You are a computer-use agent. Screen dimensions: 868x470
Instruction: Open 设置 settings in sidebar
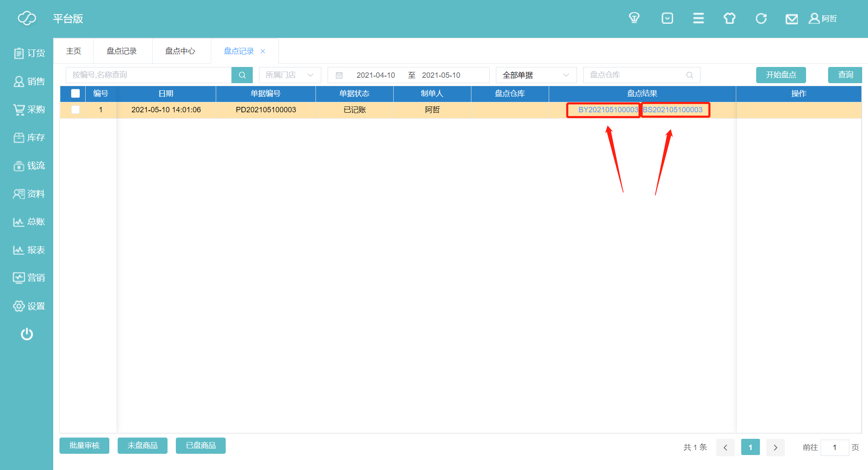tap(29, 306)
